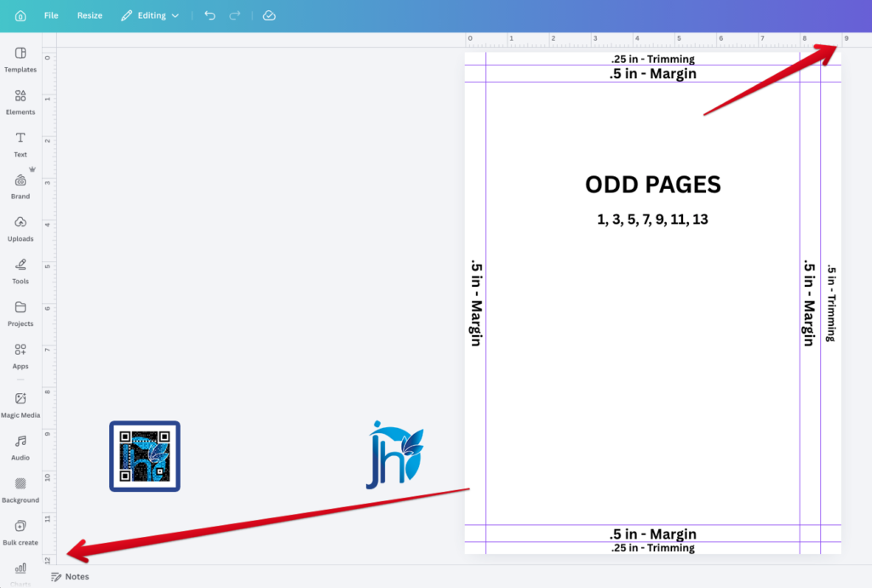Open the Brand kit panel
Image resolution: width=872 pixels, height=588 pixels.
coord(20,186)
